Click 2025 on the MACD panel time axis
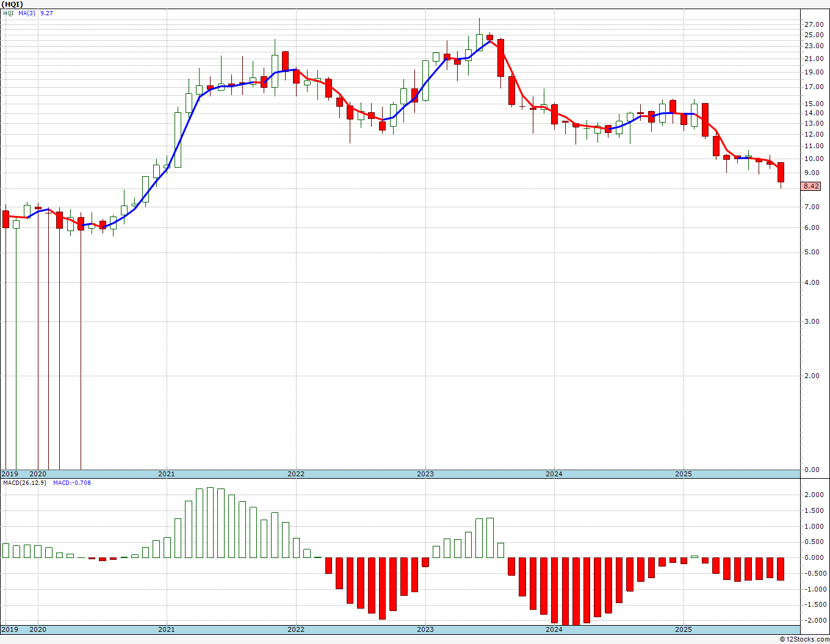 click(x=684, y=630)
